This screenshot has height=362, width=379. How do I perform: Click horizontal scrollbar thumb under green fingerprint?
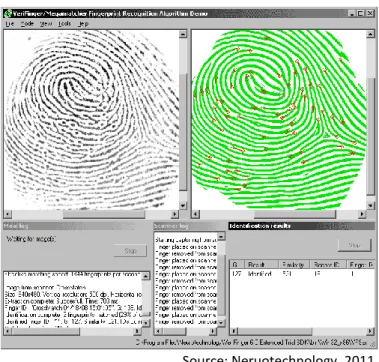(x=294, y=214)
